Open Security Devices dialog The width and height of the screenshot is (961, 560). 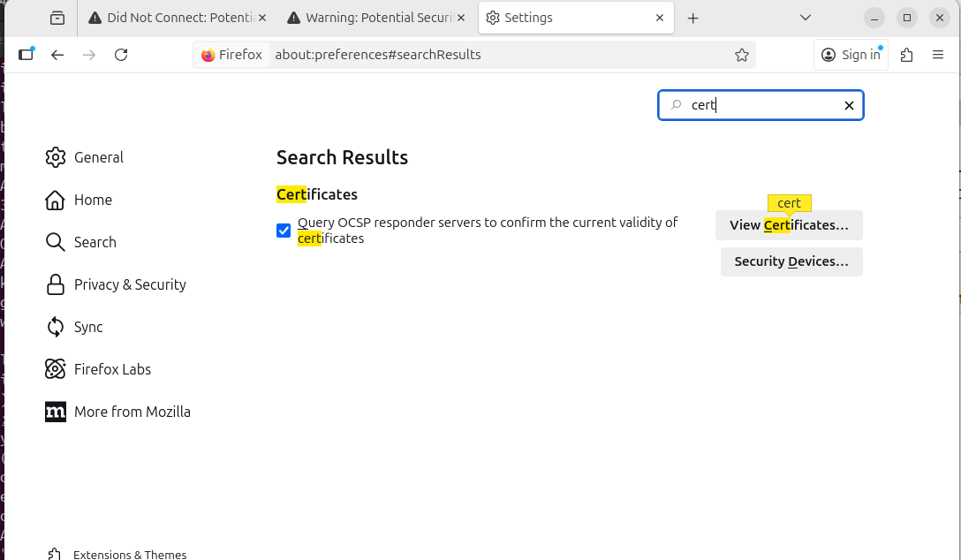(791, 261)
